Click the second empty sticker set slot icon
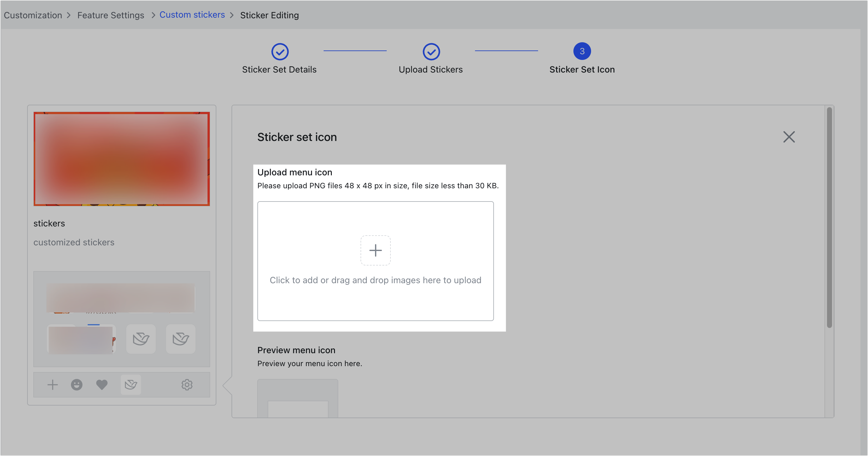868x456 pixels. [x=181, y=339]
